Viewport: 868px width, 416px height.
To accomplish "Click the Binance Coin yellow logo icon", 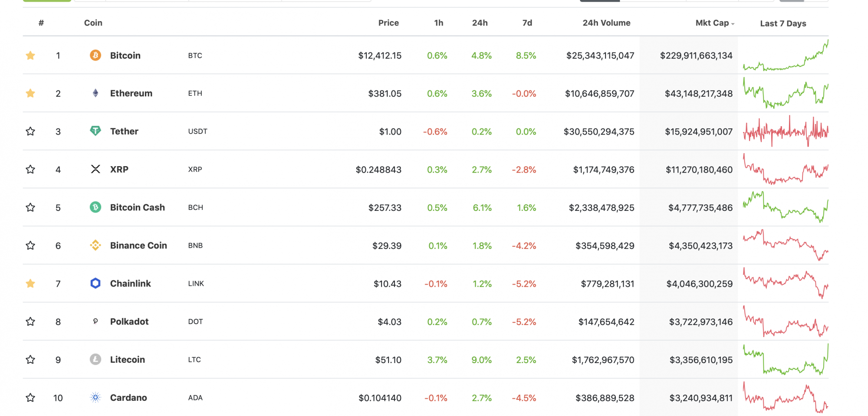I will pos(95,246).
